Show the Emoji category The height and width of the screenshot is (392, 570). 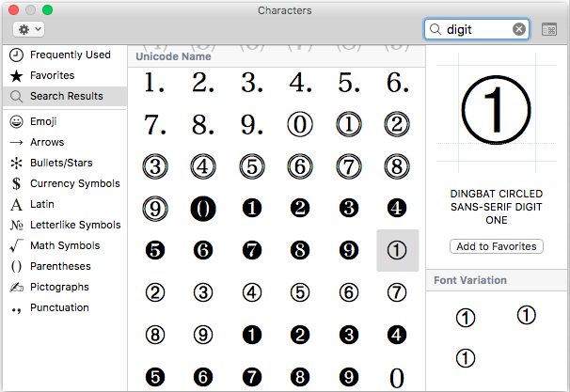[65, 121]
